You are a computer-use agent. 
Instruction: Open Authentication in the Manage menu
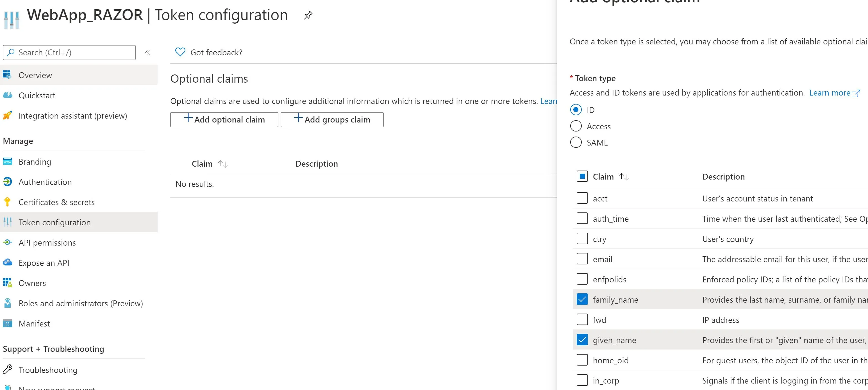[45, 182]
